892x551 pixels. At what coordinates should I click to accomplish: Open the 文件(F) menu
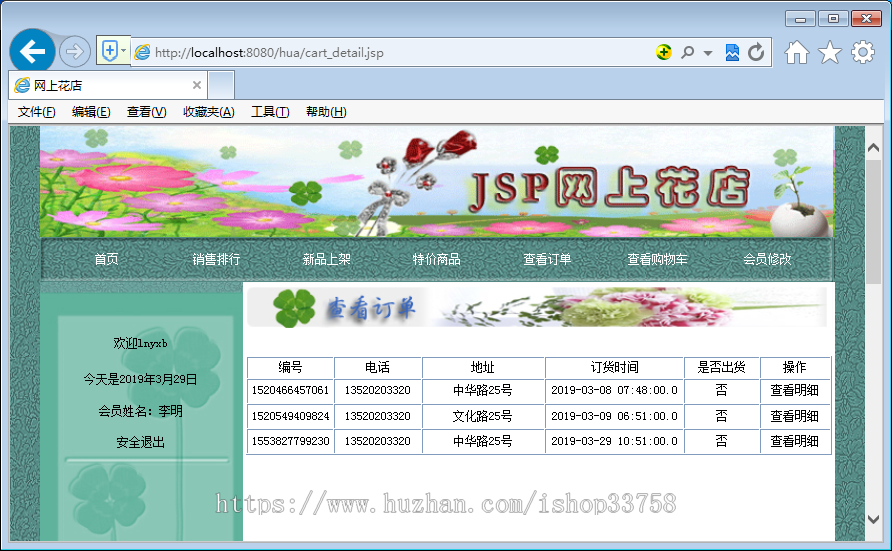[x=36, y=112]
